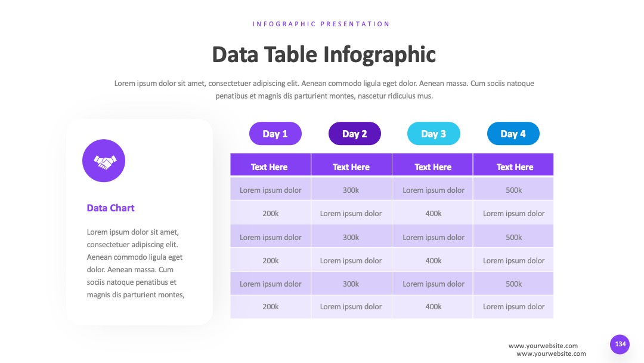This screenshot has height=363, width=644.
Task: Click the paragraph text below Data Chart
Action: tap(135, 263)
